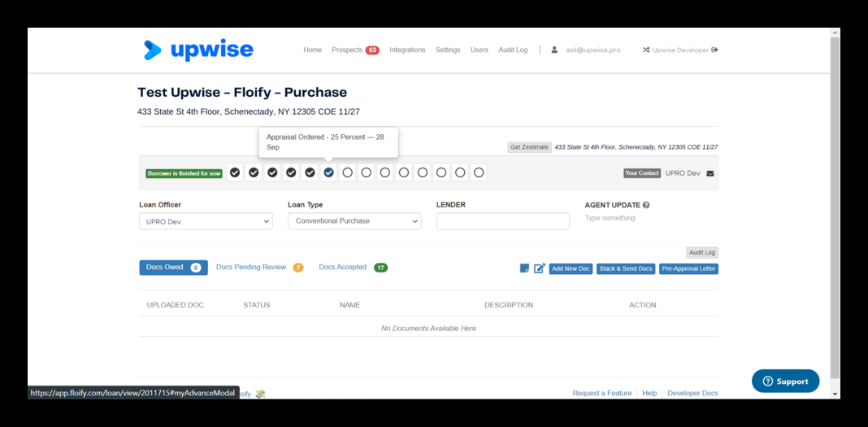Screen dimensions: 868x427
Task: Click the pencil edit icon near Add New Doc
Action: 539,268
